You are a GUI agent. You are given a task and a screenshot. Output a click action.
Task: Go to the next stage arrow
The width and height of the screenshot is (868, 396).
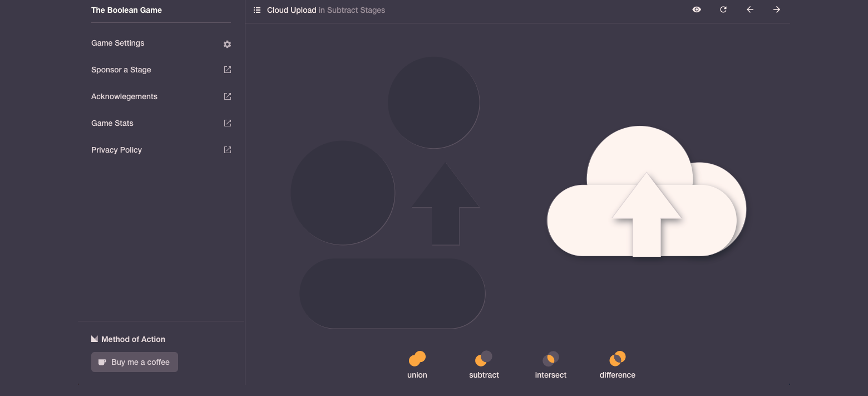point(777,9)
